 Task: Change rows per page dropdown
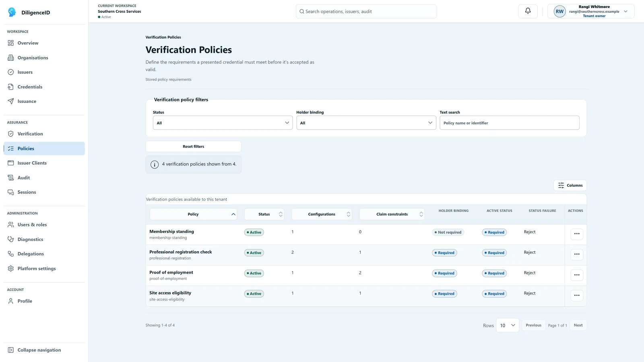tap(508, 325)
